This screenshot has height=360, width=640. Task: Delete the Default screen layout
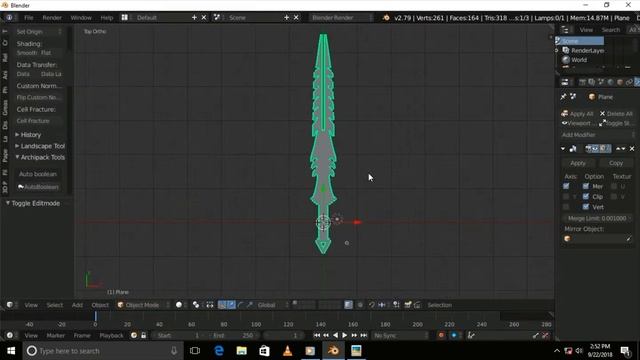pyautogui.click(x=204, y=18)
